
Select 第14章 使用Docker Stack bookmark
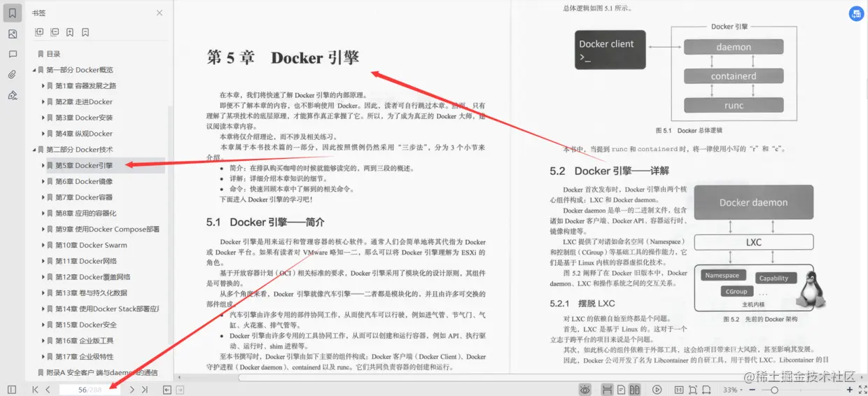(107, 309)
